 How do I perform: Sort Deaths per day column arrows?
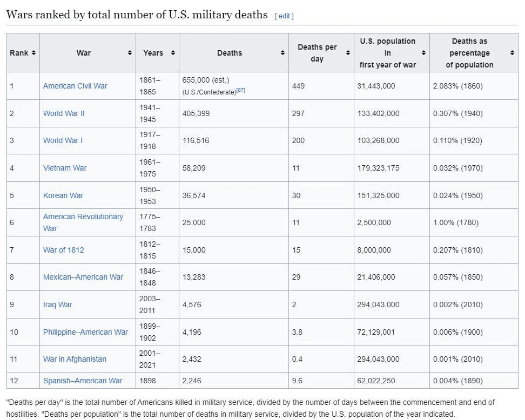(348, 53)
